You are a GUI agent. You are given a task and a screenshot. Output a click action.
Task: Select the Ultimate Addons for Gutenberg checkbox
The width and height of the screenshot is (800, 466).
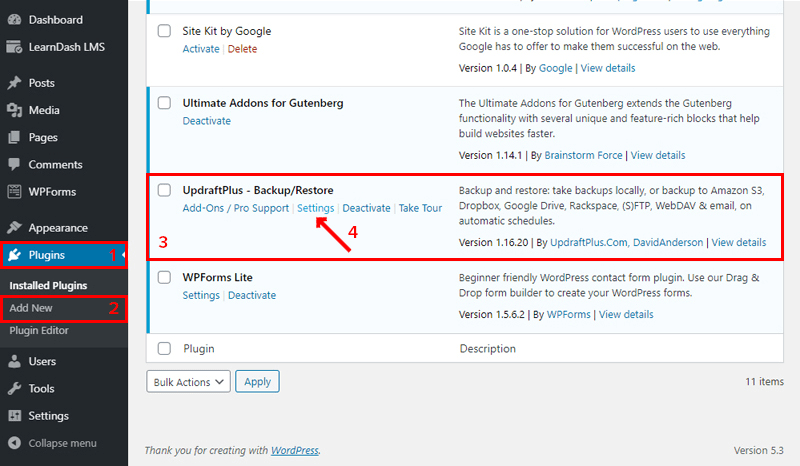point(164,103)
